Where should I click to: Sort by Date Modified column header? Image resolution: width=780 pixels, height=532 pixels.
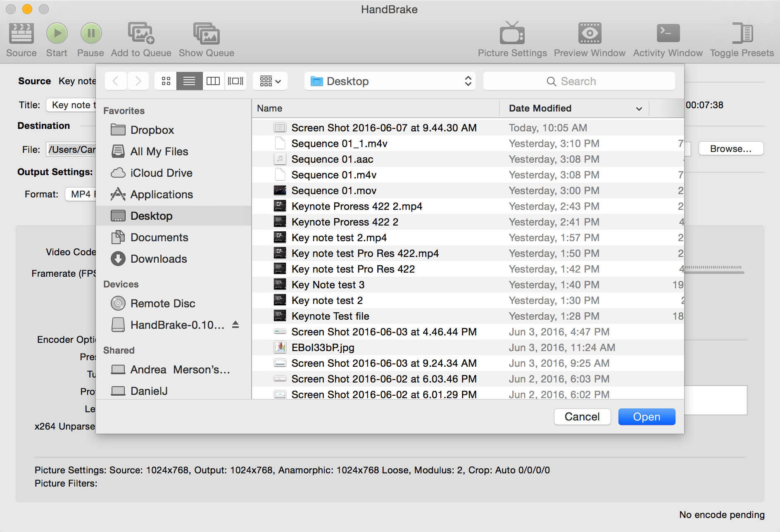(574, 108)
